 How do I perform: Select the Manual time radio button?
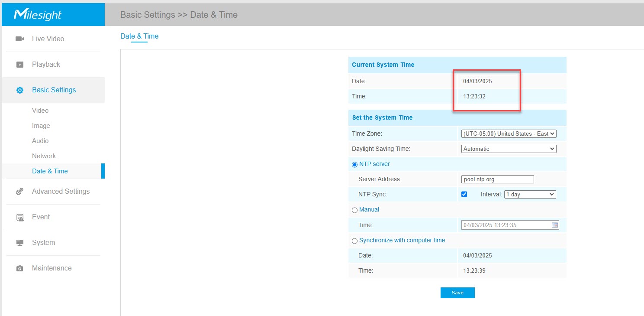[354, 210]
